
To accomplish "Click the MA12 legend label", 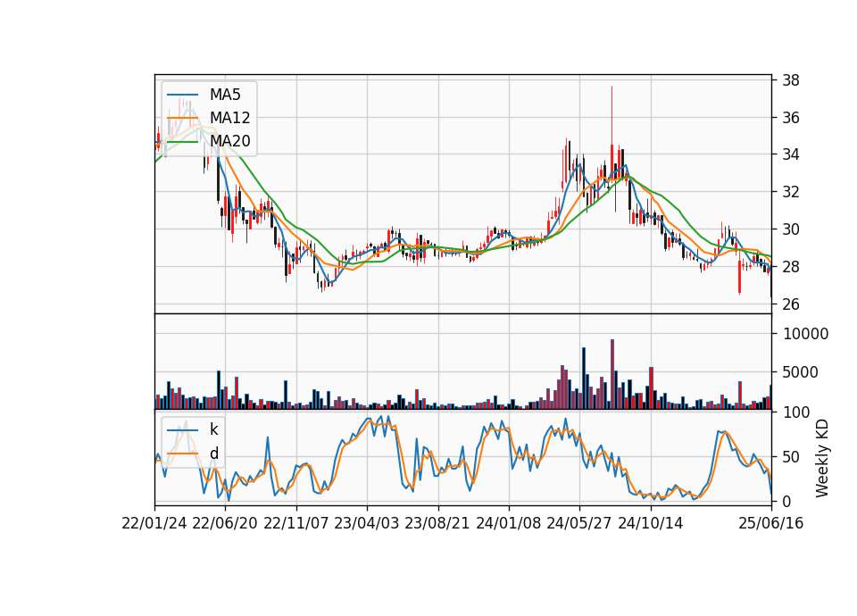I will coord(229,118).
